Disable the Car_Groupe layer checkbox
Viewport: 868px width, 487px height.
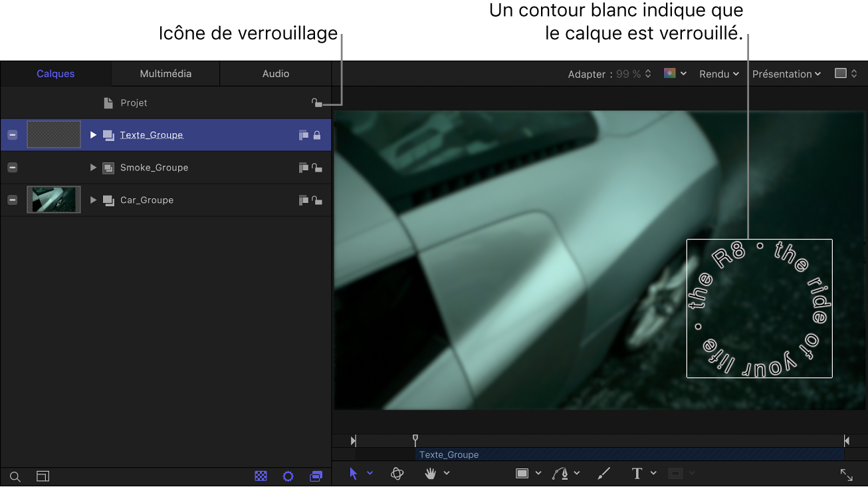click(x=12, y=200)
